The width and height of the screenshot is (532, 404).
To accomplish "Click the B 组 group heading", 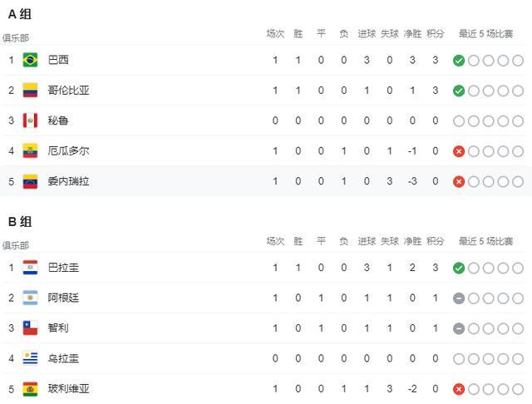I will point(20,222).
